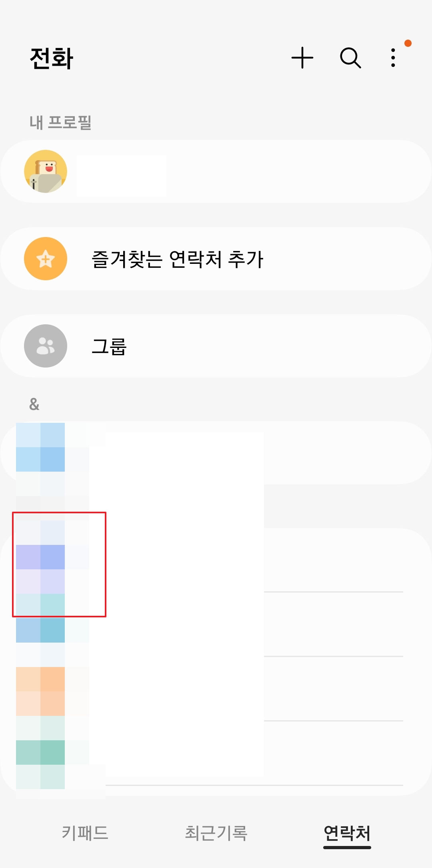Open the 그룹 list entry

pyautogui.click(x=216, y=346)
